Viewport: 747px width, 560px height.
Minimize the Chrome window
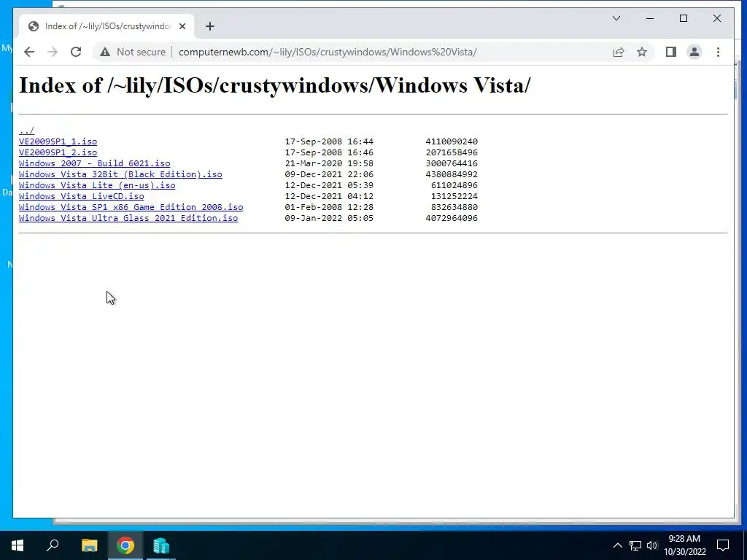(x=650, y=18)
